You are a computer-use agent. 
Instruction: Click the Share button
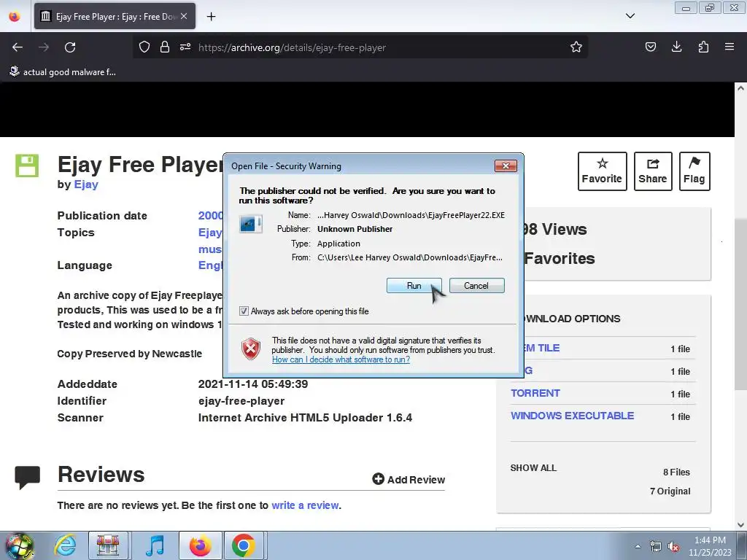653,171
